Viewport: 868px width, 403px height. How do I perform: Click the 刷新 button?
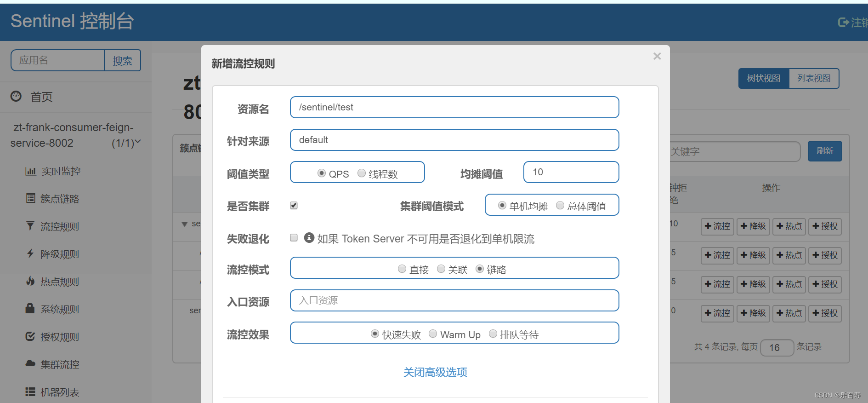pyautogui.click(x=825, y=151)
